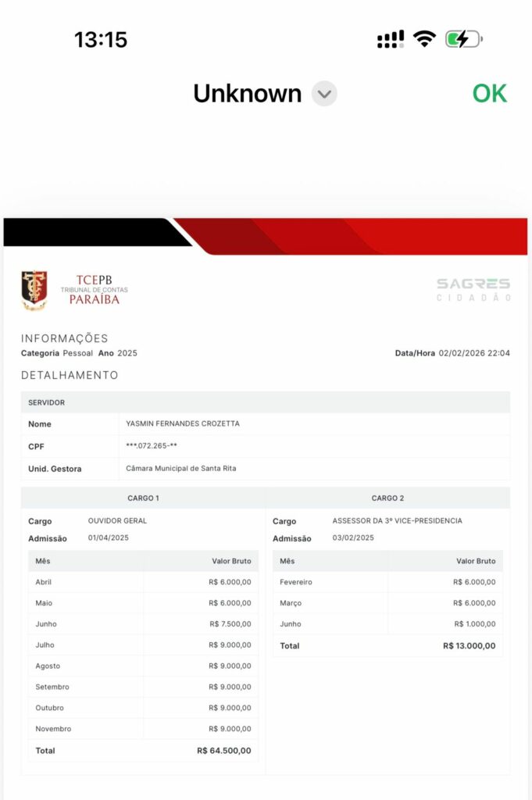Screen dimensions: 532x800
Task: Tap the R$ 13.000,00 total value
Action: point(468,646)
